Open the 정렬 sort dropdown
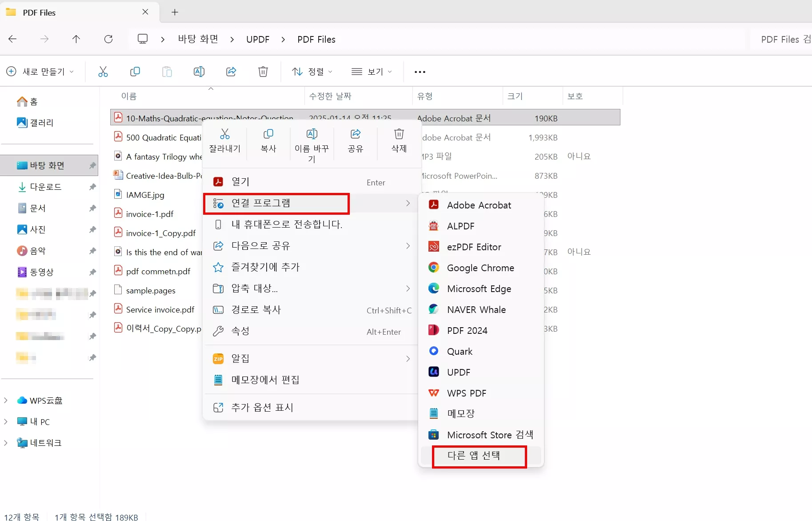Viewport: 812px width, 521px height. 312,72
